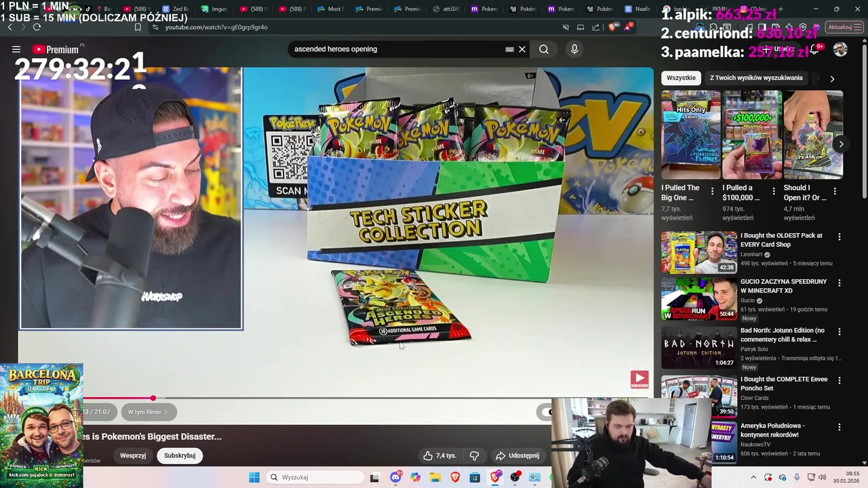Open the YouTube hamburger guide menu
The image size is (868, 488).
click(16, 49)
